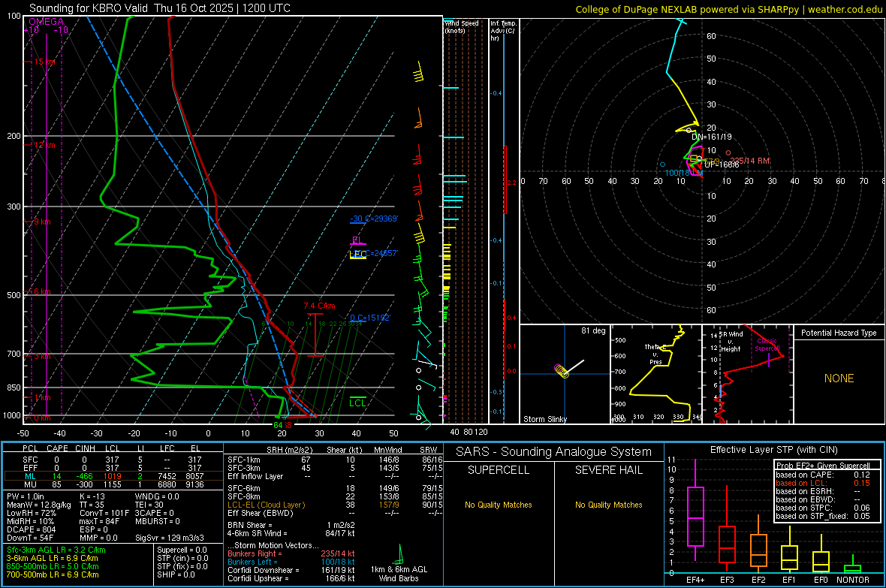Click the 'ConvT = 101F' value
This screenshot has width=886, height=588.
[104, 514]
